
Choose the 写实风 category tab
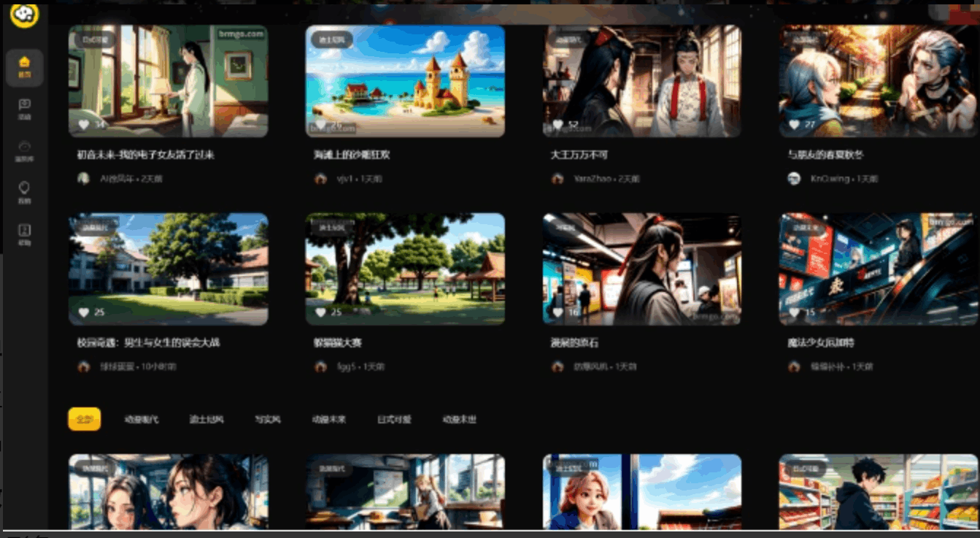coord(268,420)
